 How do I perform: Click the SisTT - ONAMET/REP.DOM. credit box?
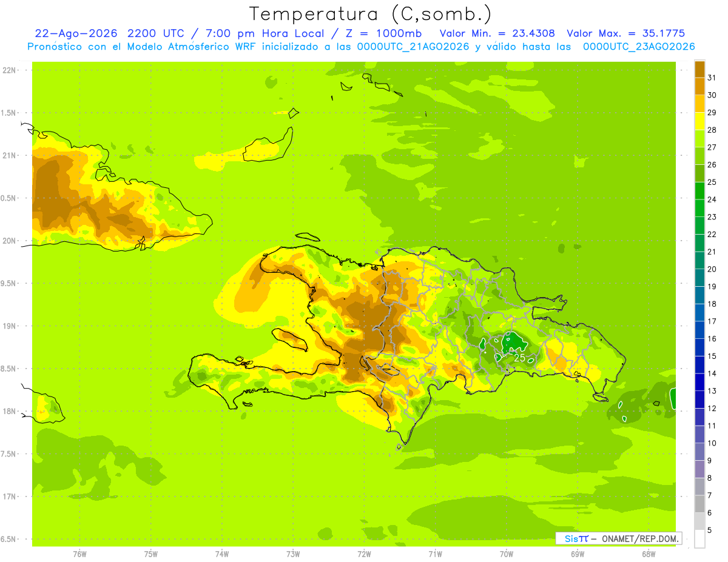[619, 538]
